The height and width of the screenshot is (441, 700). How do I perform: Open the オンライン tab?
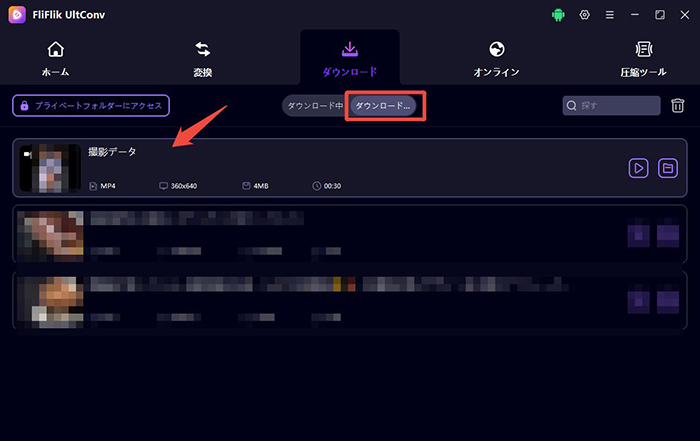tap(496, 58)
